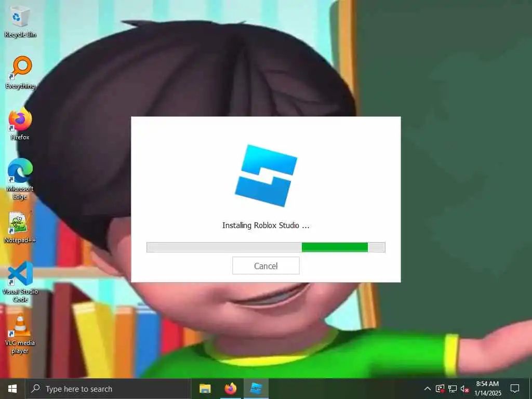The width and height of the screenshot is (532, 399).
Task: Open the muted volume tray icon
Action: pos(465,389)
